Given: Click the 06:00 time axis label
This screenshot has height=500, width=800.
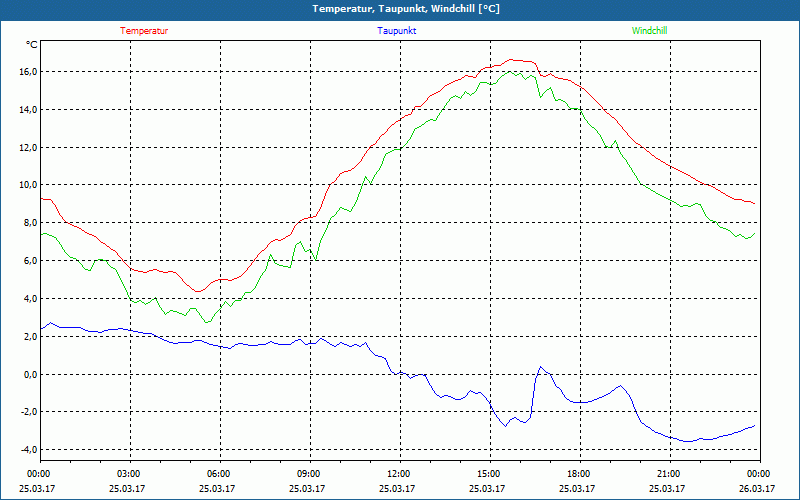Looking at the screenshot, I should coord(218,474).
